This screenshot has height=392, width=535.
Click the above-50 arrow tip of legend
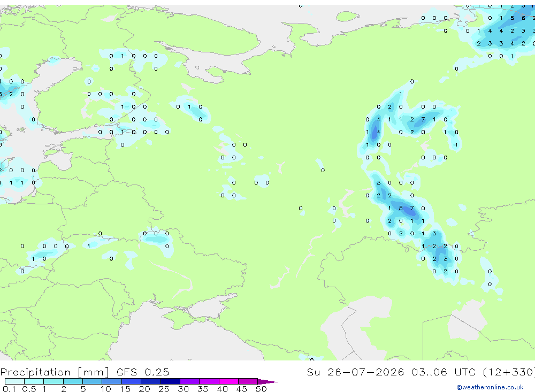point(267,381)
